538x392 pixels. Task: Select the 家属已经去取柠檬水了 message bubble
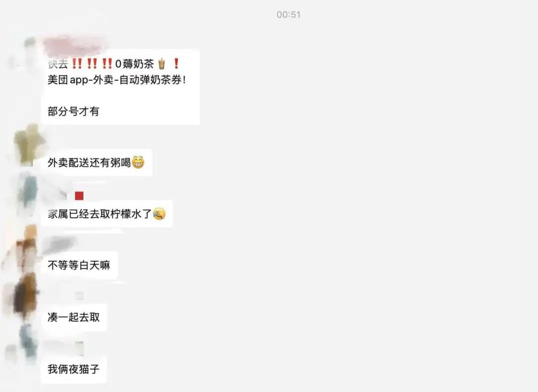tap(107, 214)
